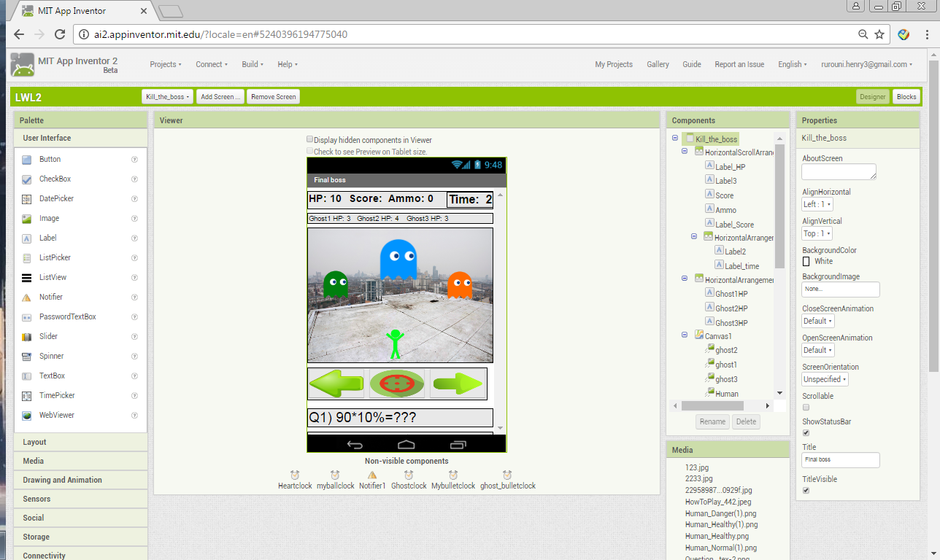Open the My Projects link
Screen dimensions: 940x560
(614, 64)
